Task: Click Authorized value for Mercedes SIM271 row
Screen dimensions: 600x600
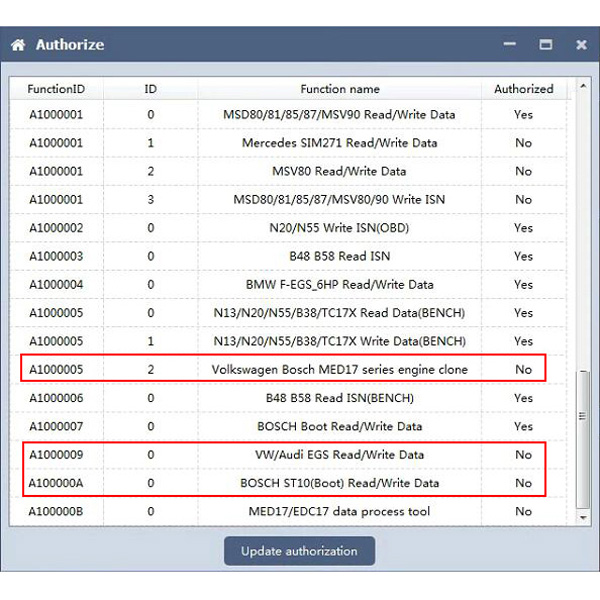Action: click(x=523, y=143)
